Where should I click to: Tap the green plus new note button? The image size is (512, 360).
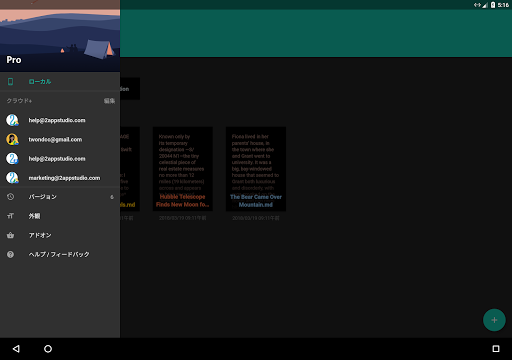click(494, 320)
